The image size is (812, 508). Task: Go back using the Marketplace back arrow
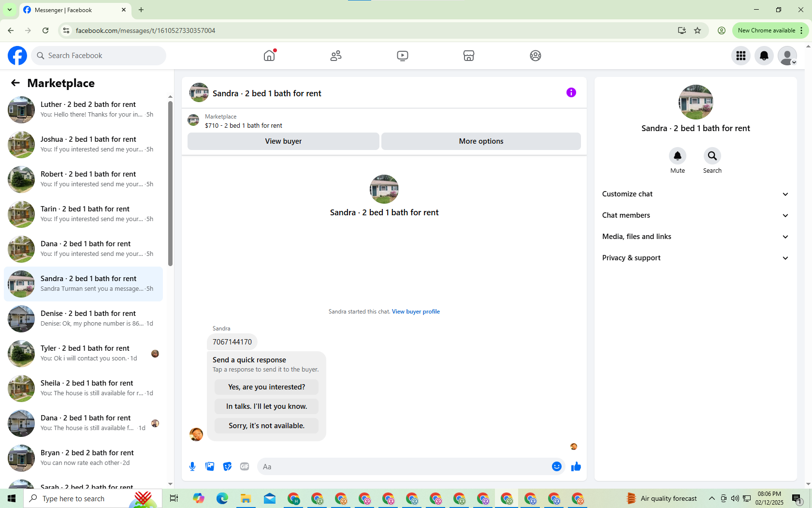coord(15,83)
